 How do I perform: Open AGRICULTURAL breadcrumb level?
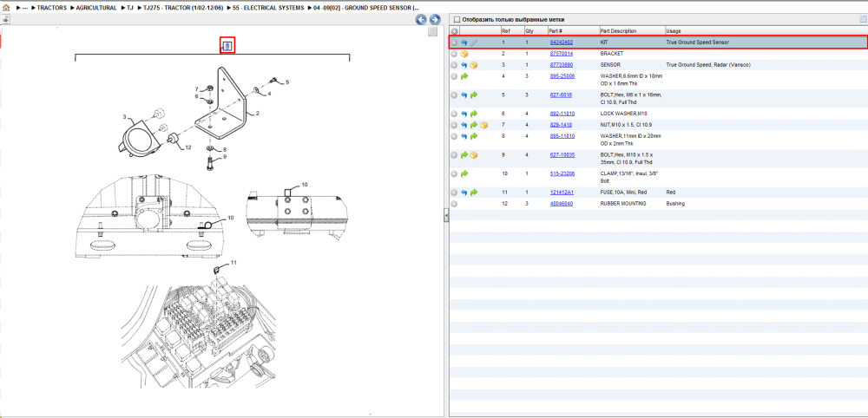(95, 9)
